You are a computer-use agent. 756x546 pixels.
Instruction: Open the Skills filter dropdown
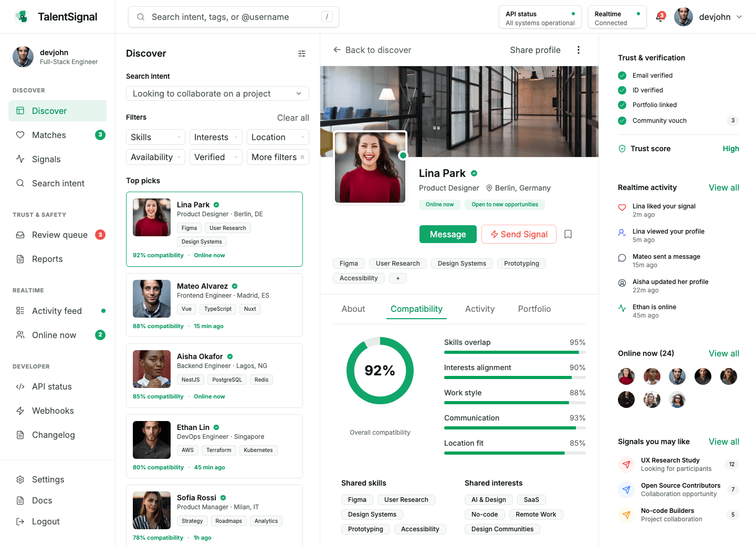coord(155,137)
